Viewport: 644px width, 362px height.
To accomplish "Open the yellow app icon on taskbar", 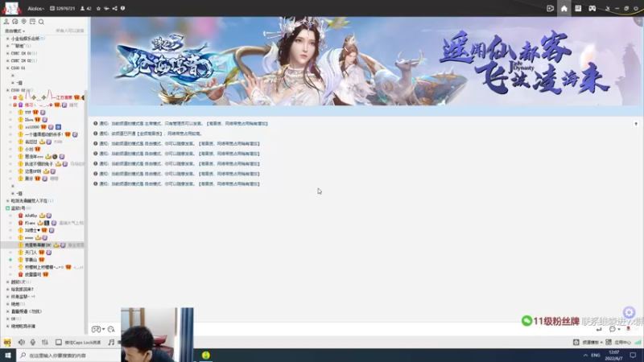I will pos(206,355).
